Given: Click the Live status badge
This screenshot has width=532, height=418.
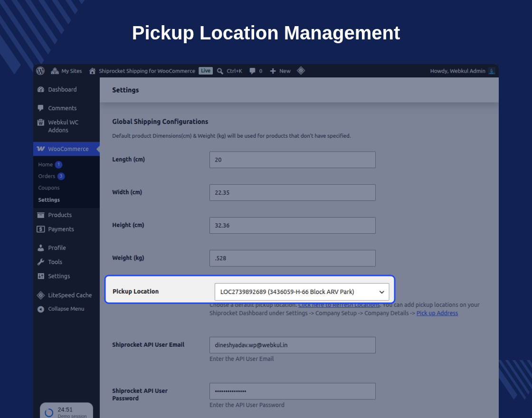Looking at the screenshot, I should [206, 71].
